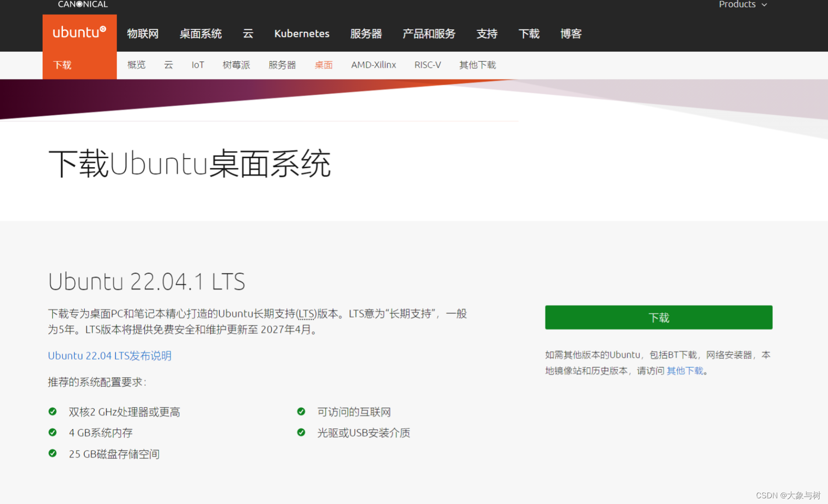Switch to the 概览 sub-tab

pos(136,65)
